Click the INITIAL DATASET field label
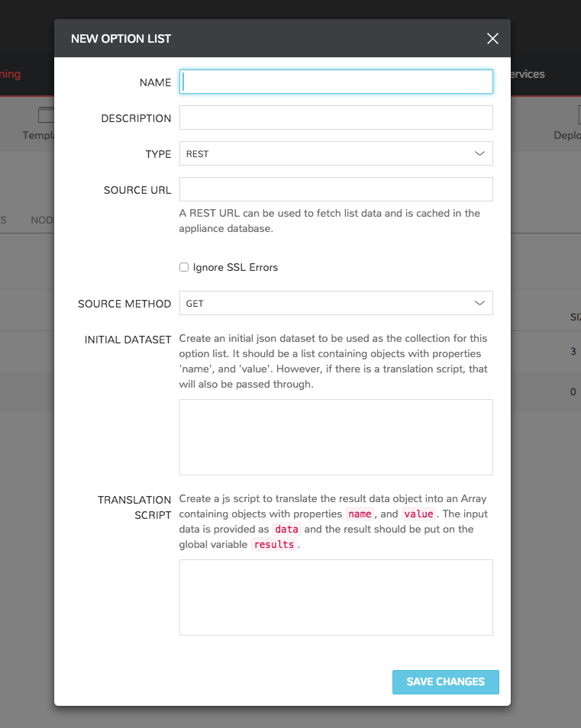 point(127,340)
